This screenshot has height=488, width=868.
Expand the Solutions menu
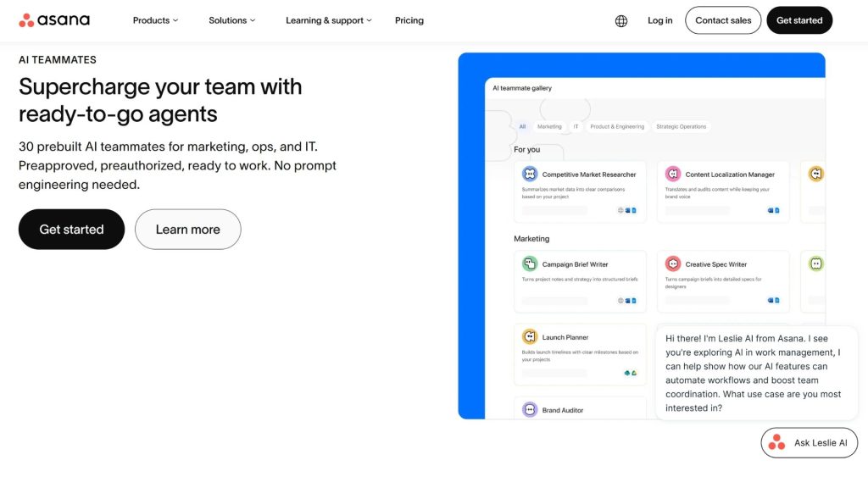(232, 20)
